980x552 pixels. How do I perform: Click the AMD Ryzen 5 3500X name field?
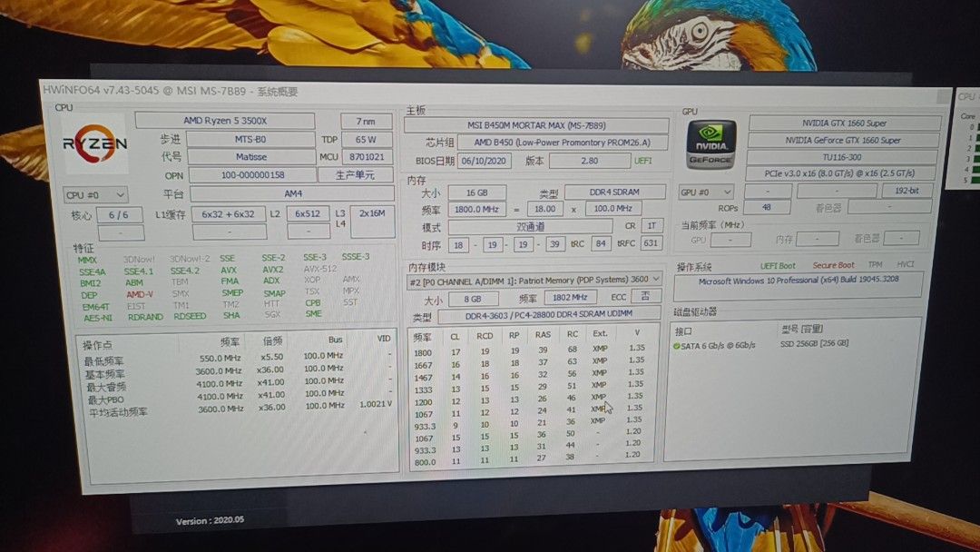click(x=225, y=120)
